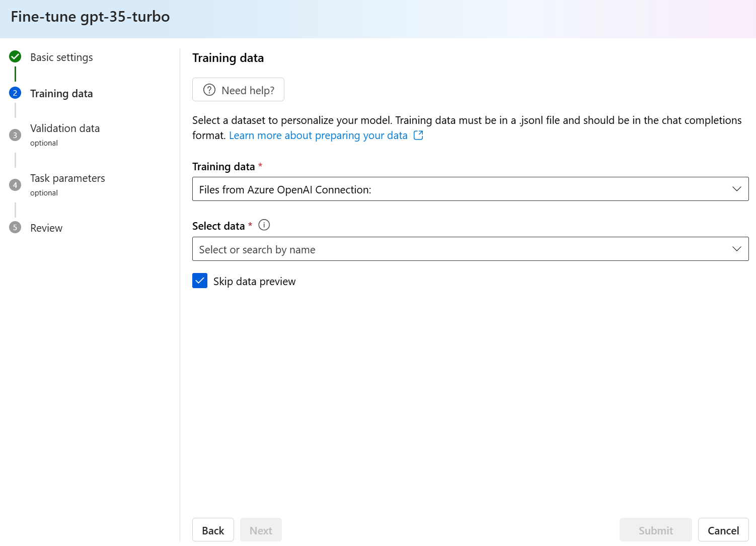Click the Back button

pos(213,530)
